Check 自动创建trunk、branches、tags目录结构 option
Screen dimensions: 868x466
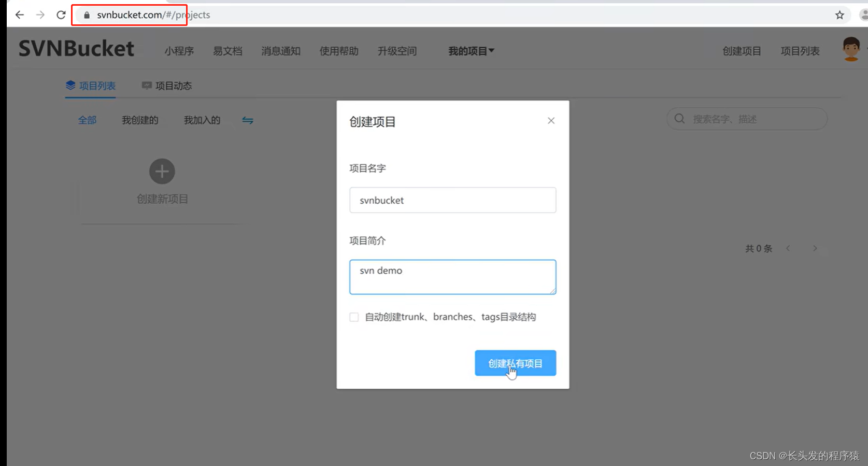click(x=354, y=317)
